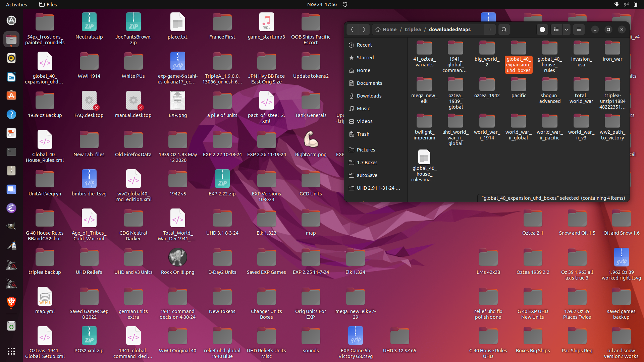Screen dimensions: 644x362
Task: Select bmbrs die .tsvg file
Action: (x=89, y=183)
